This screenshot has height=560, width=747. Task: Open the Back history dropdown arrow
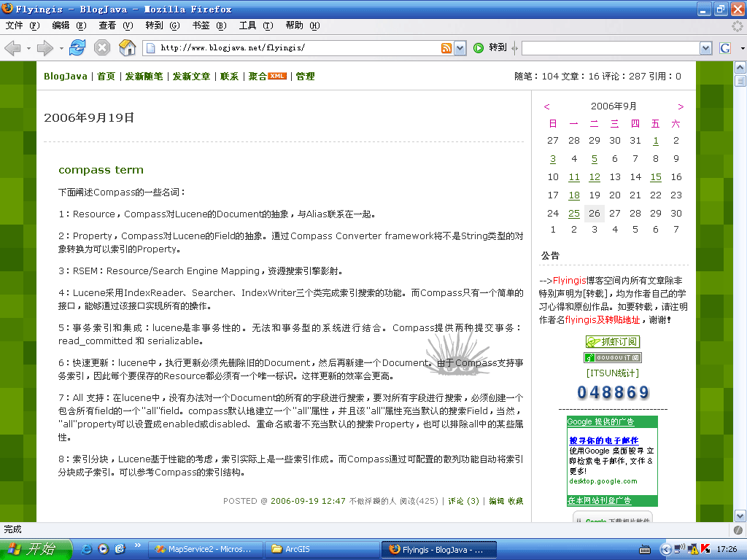click(x=28, y=48)
